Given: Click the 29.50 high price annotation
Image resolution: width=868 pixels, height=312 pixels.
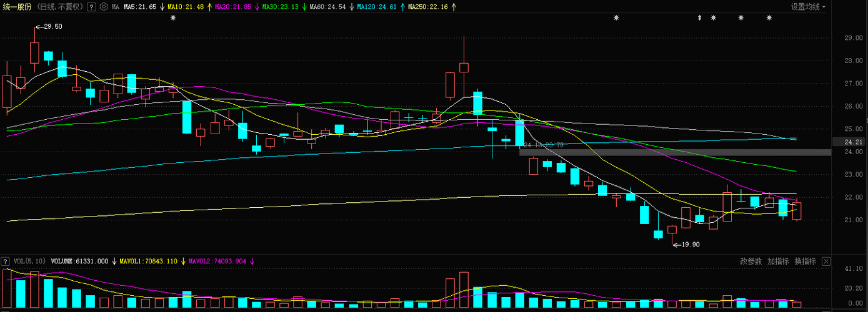Looking at the screenshot, I should pyautogui.click(x=52, y=27).
